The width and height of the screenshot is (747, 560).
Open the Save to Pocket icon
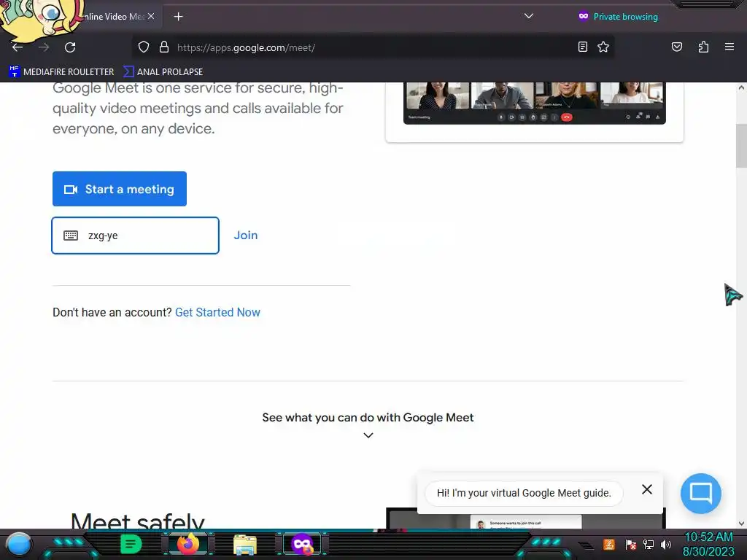[676, 47]
